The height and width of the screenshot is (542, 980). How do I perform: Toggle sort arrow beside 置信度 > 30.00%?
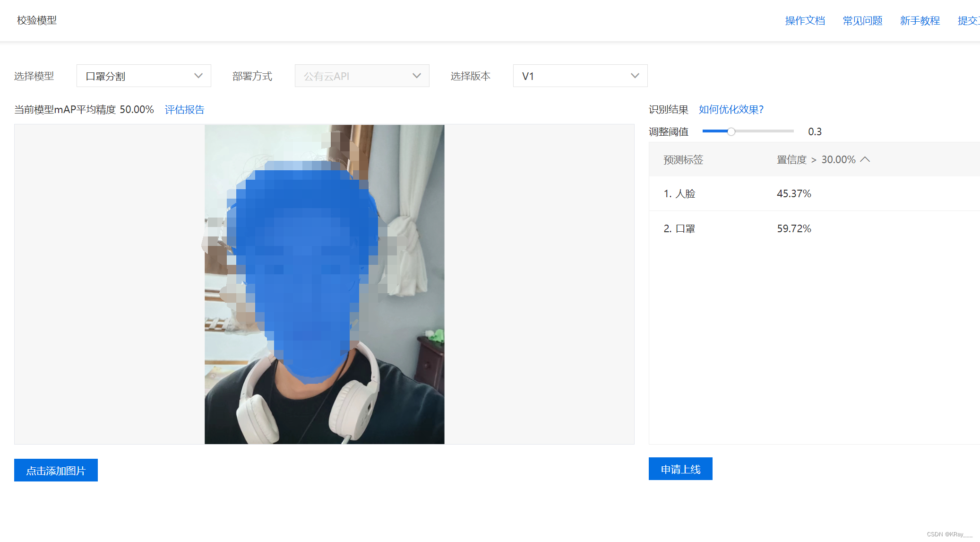pos(865,159)
